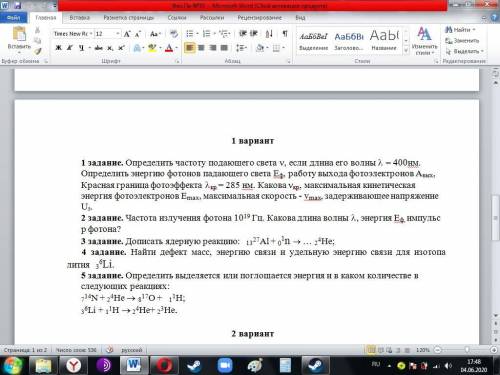The width and height of the screenshot is (500, 375).
Task: Apply red font color
Action: coord(169,48)
